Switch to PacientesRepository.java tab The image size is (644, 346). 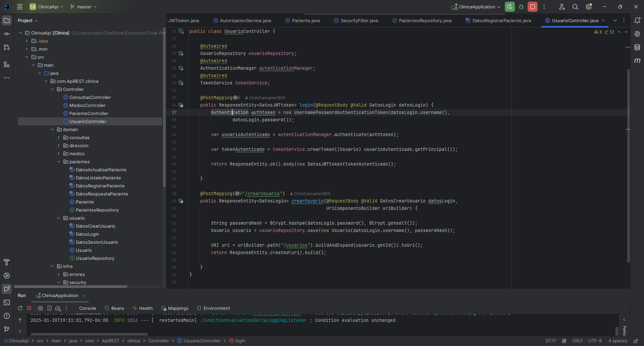[x=422, y=20]
